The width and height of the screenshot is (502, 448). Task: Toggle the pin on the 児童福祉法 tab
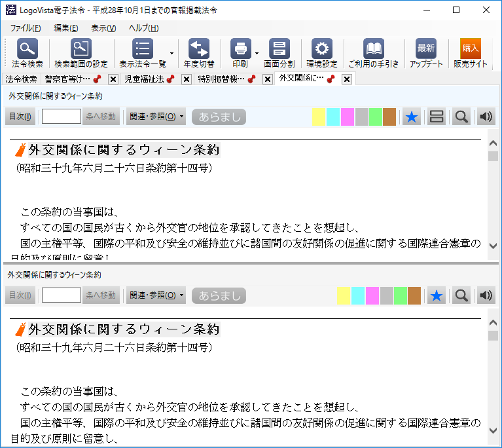coord(171,79)
